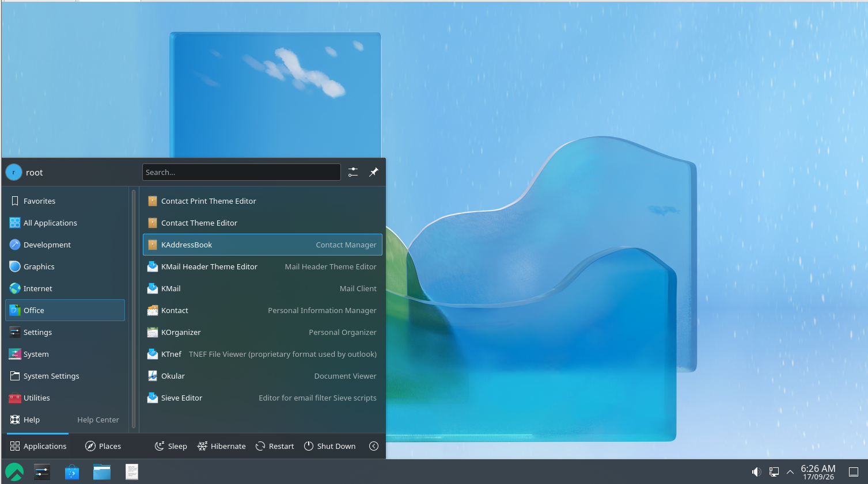Open the Utilities category
The image size is (868, 484).
point(65,398)
